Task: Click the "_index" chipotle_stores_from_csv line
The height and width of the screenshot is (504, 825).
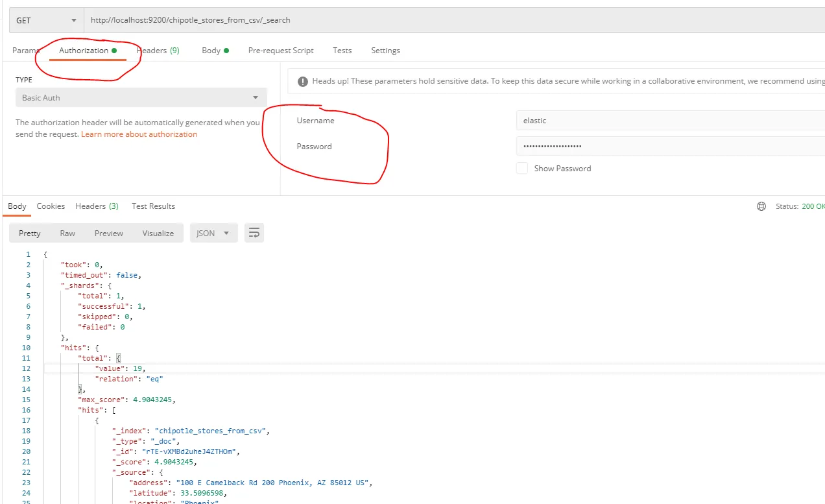Action: [x=191, y=431]
